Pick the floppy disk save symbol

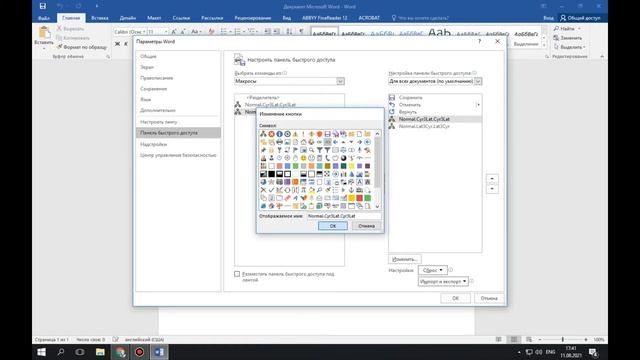(x=327, y=134)
